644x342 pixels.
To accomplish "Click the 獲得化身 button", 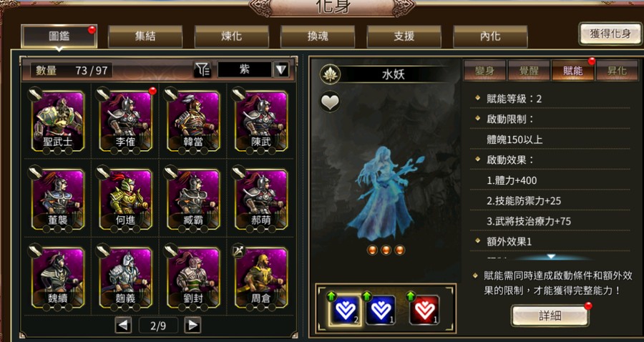I will pos(610,34).
